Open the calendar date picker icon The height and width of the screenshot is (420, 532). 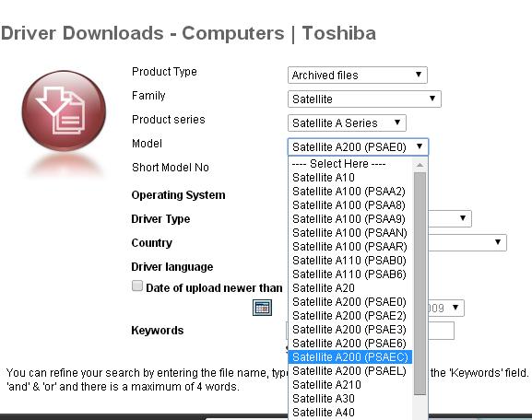262,308
